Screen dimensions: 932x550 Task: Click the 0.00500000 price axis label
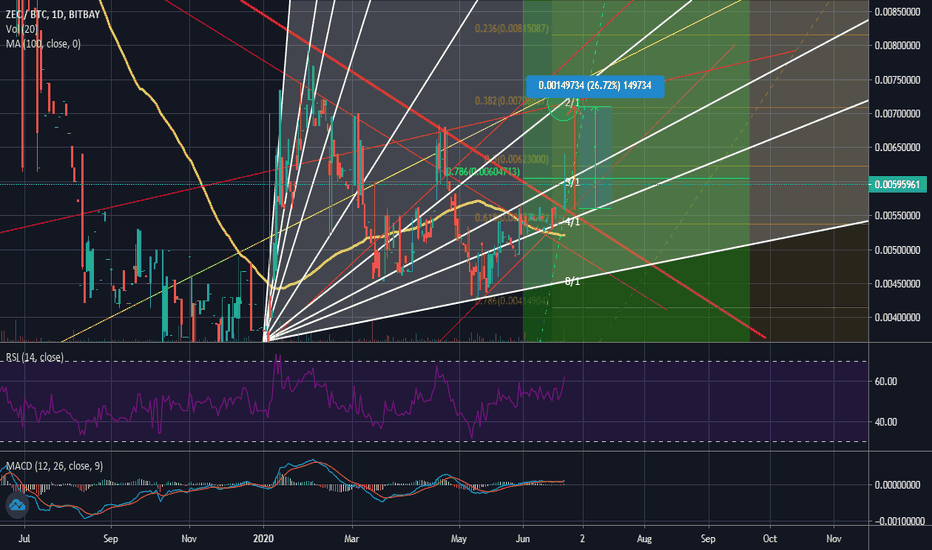[x=898, y=250]
